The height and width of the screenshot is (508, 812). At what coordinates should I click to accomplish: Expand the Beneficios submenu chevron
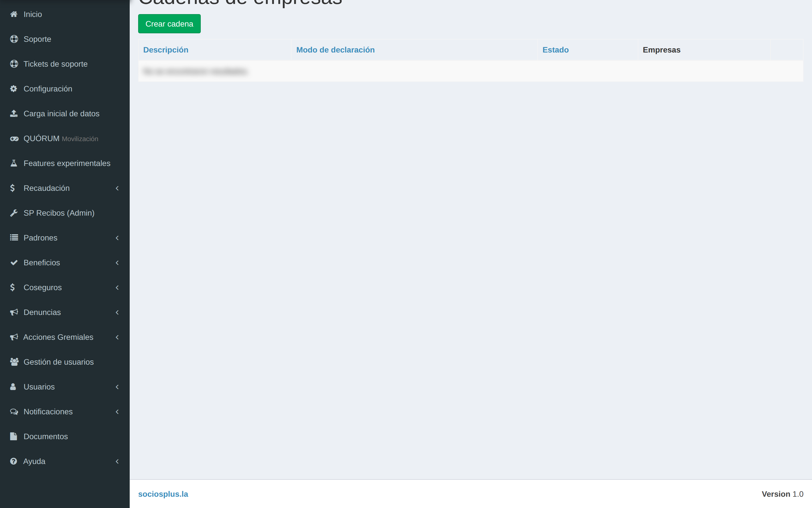click(117, 263)
